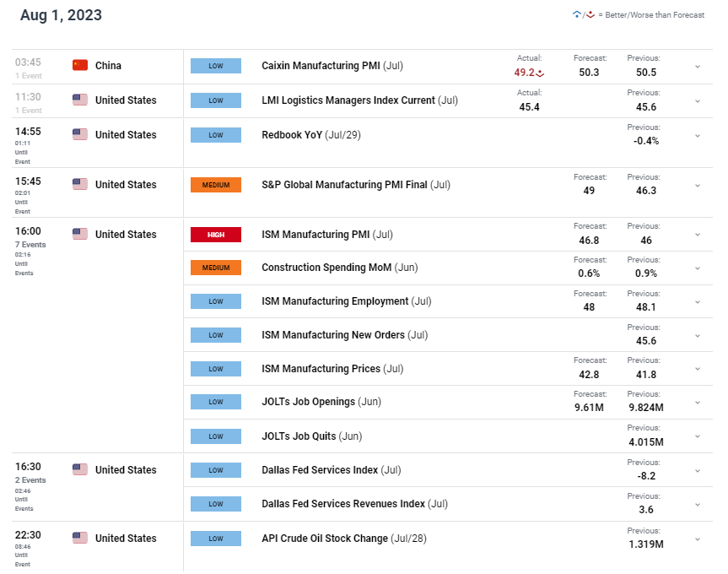This screenshot has height=574, width=728.
Task: Open the Redbook YoY (Jul/29) event
Action: (311, 135)
